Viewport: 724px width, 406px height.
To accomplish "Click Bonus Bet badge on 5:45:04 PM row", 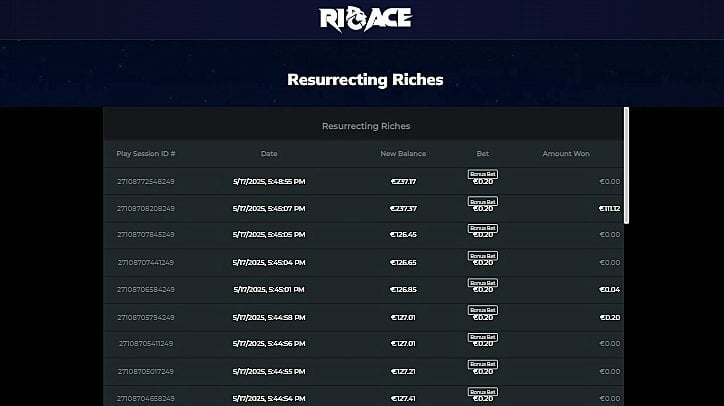I will 483,256.
